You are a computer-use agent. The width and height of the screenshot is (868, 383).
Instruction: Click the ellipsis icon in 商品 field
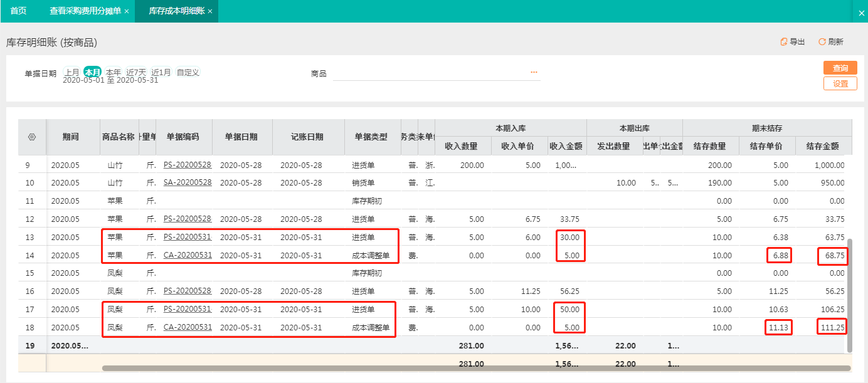coord(534,73)
